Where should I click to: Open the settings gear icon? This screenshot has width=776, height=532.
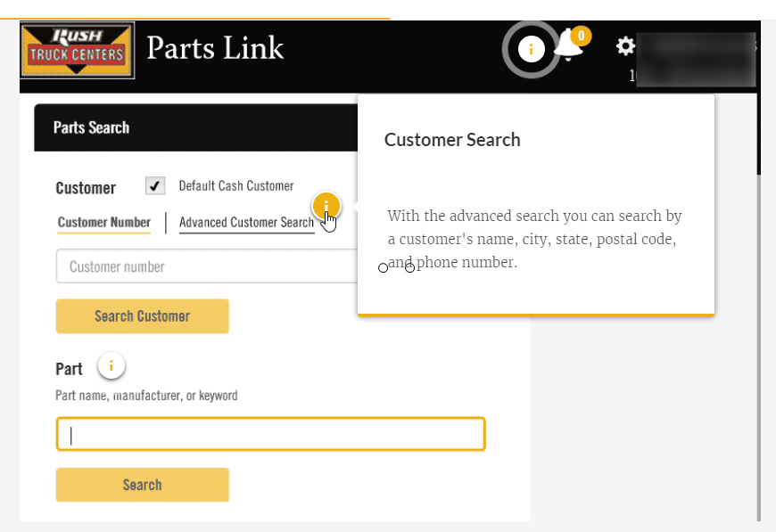click(625, 46)
